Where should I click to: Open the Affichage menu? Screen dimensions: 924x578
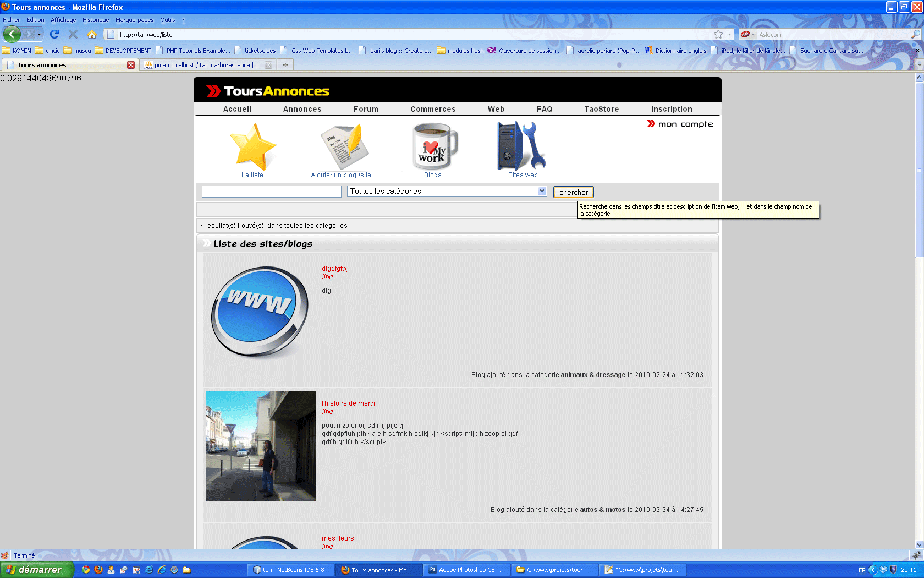63,20
